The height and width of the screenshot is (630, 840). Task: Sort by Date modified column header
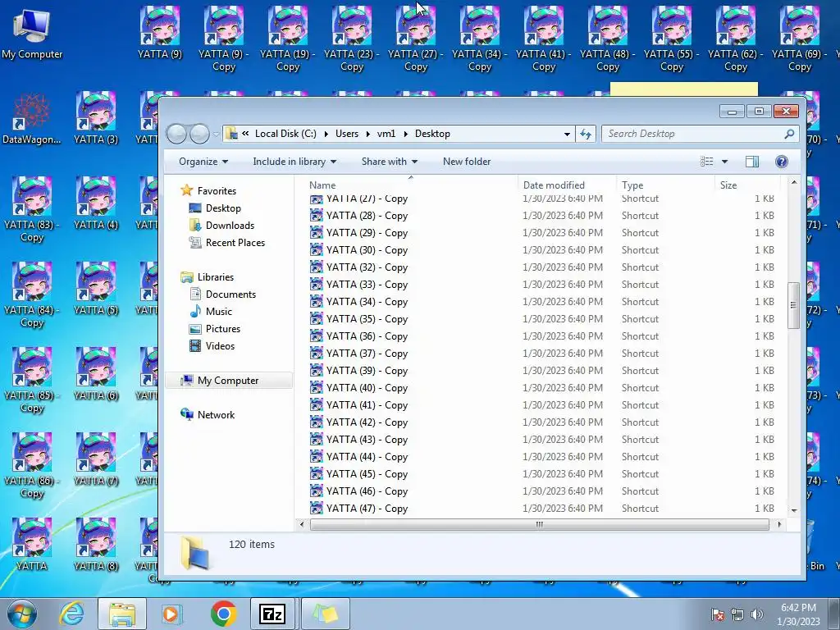click(x=567, y=185)
